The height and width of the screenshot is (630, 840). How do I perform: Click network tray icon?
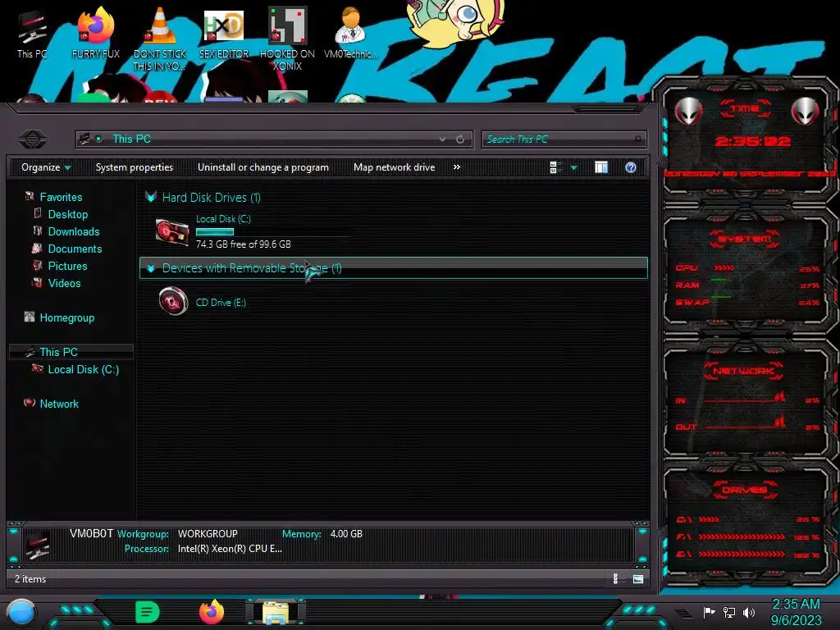[x=729, y=612]
